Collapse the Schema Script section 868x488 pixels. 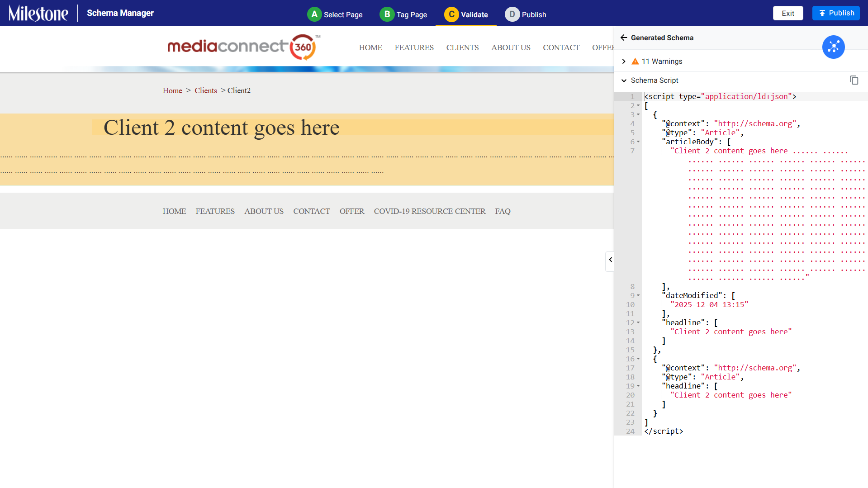624,81
